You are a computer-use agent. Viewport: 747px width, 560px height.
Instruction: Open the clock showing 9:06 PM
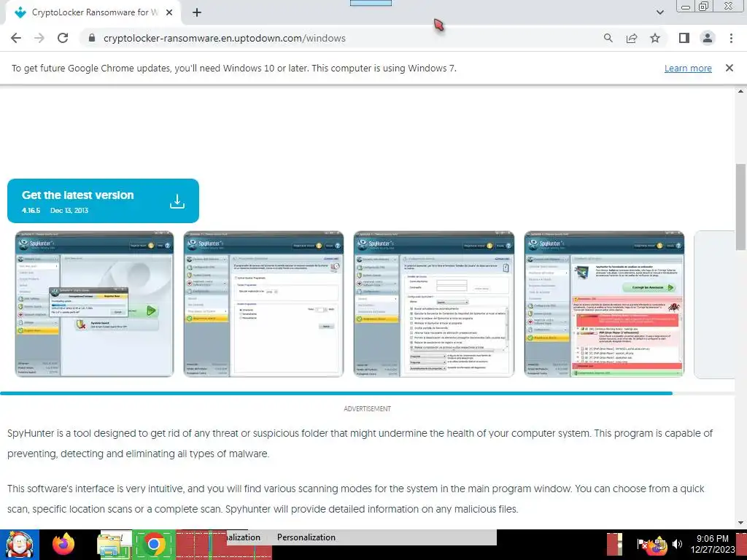pos(713,544)
